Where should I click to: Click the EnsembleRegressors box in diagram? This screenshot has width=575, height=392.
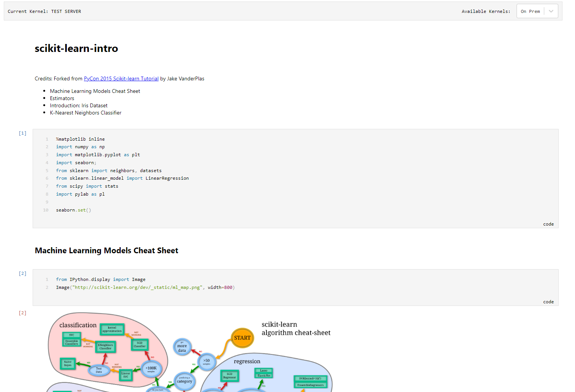tap(310, 385)
